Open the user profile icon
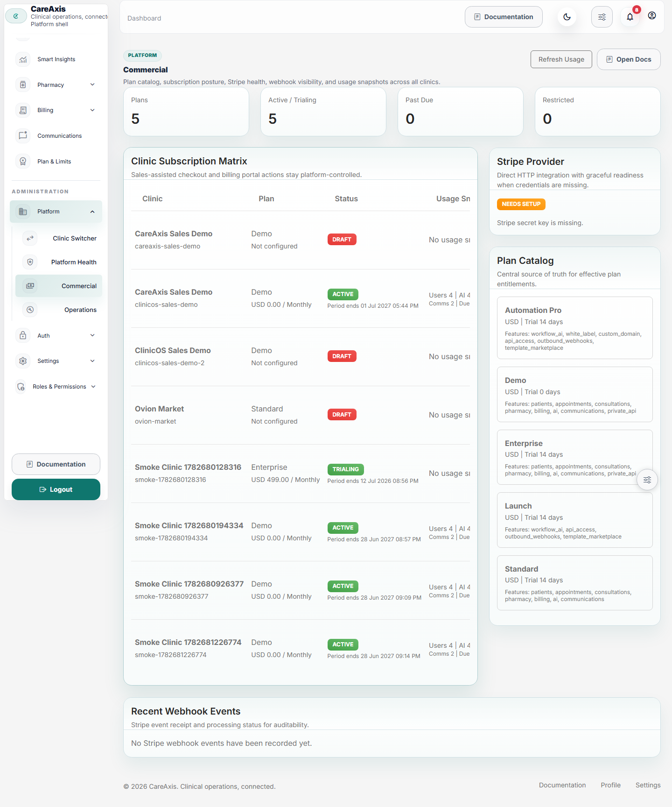This screenshot has width=672, height=807. click(x=652, y=15)
